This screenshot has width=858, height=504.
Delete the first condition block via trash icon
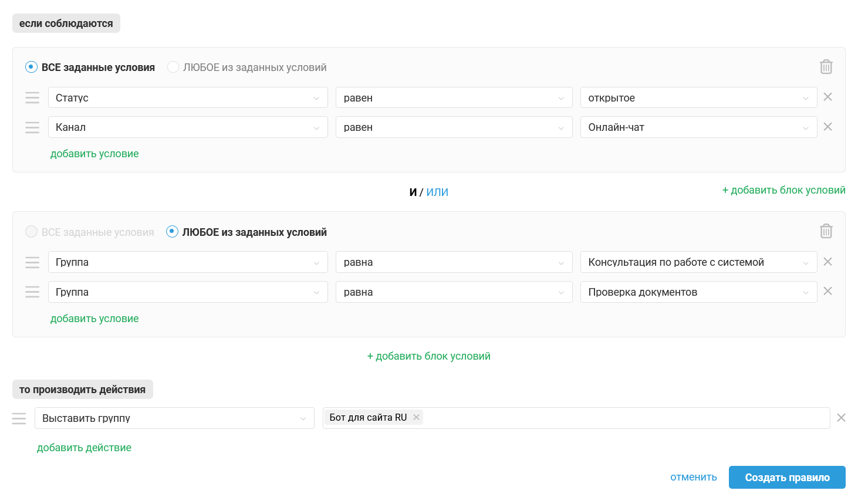click(x=826, y=67)
